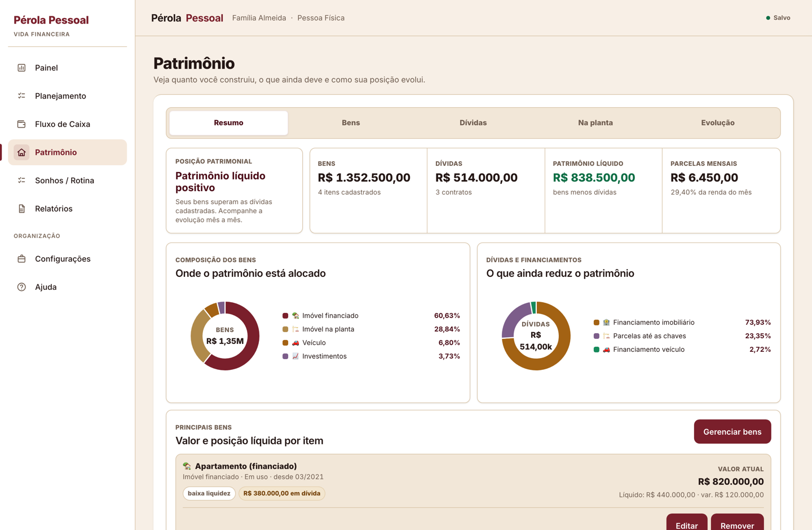This screenshot has height=530, width=812.
Task: Click the crane emoji beside Imóvel na planta
Action: pyautogui.click(x=295, y=329)
